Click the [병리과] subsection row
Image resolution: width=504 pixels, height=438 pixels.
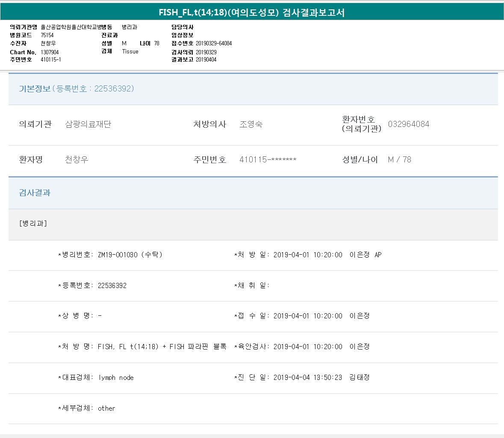33,223
